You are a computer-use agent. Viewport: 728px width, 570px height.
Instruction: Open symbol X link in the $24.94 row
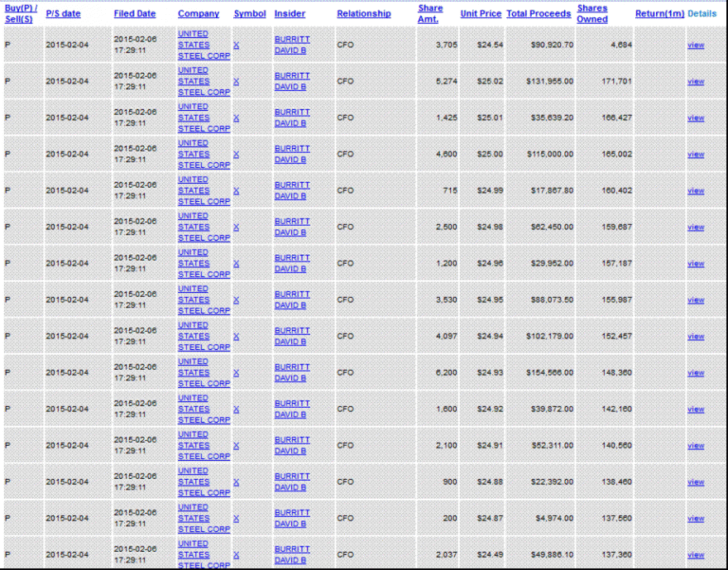[x=237, y=337]
